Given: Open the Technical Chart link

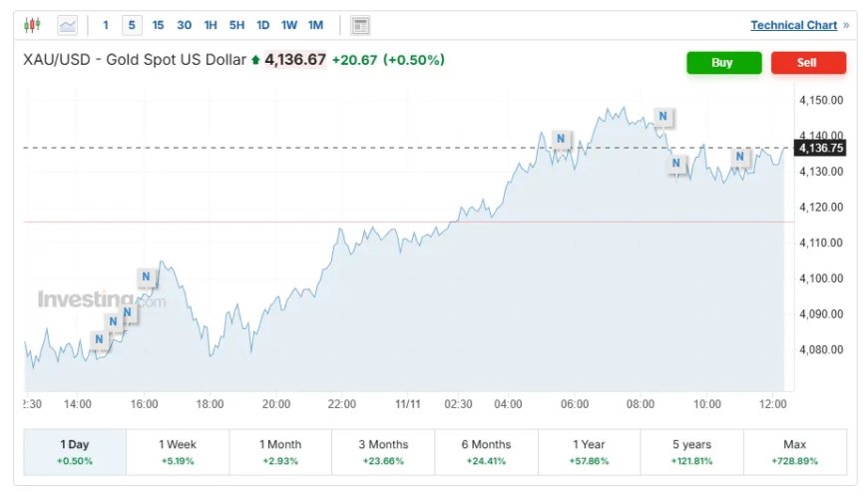Looking at the screenshot, I should (793, 25).
